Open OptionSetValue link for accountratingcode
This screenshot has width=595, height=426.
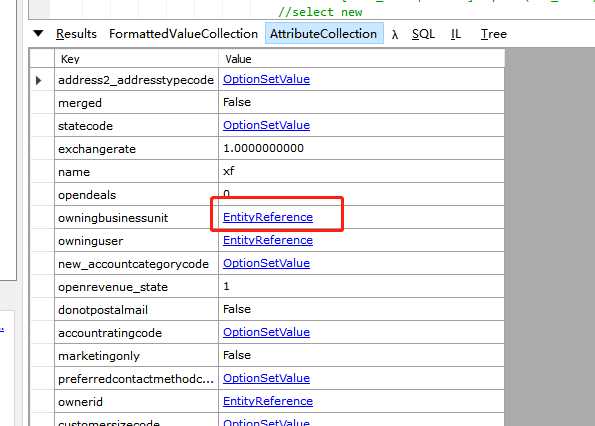click(266, 332)
